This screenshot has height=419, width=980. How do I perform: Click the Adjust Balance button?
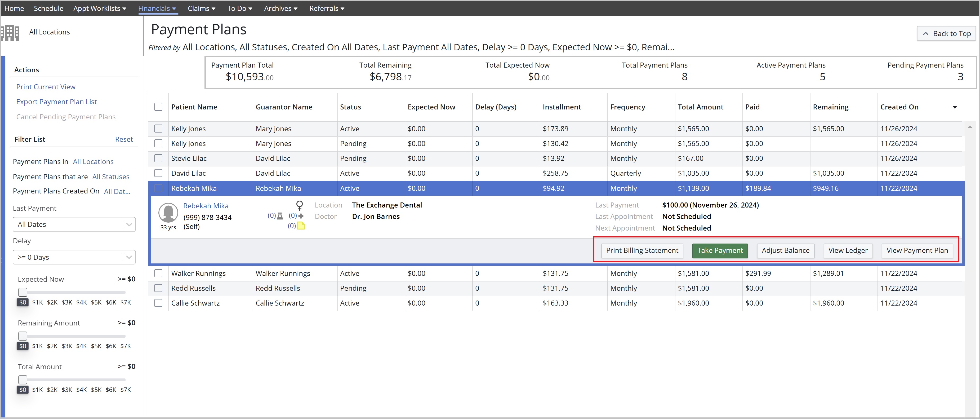coord(785,250)
